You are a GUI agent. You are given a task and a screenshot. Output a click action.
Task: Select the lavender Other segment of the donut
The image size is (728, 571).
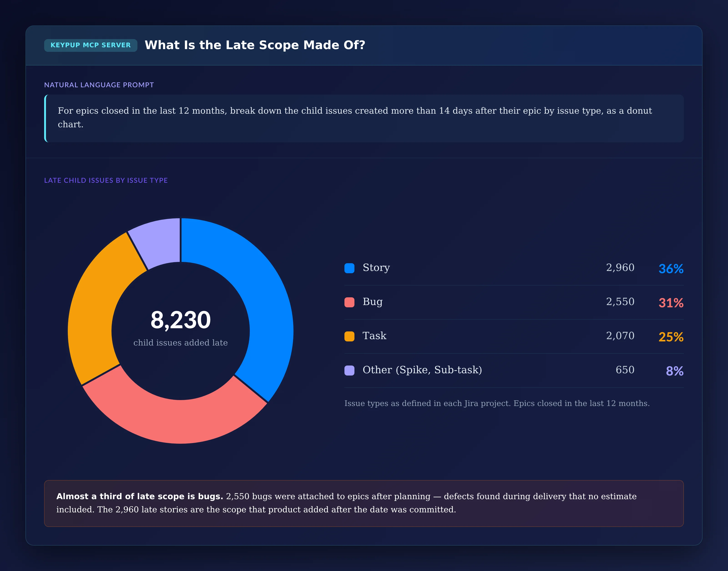point(159,241)
